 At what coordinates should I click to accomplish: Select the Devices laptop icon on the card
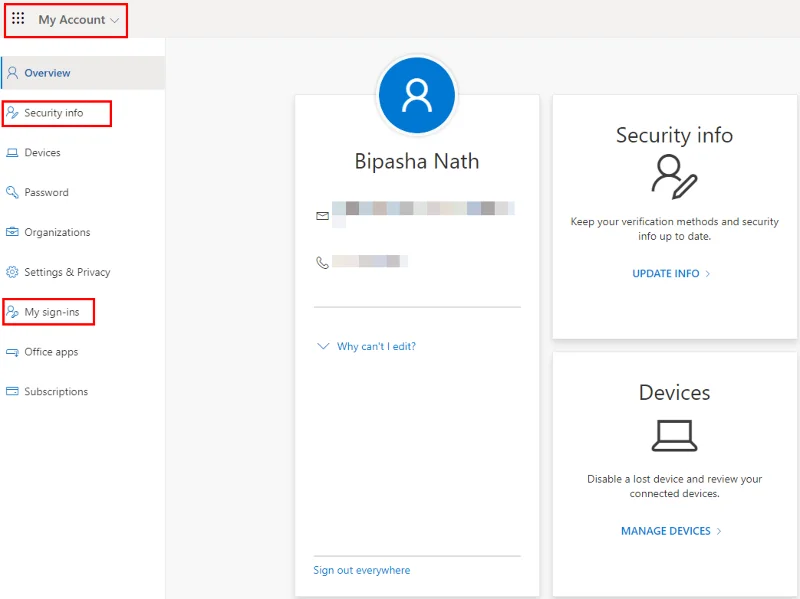coord(675,437)
